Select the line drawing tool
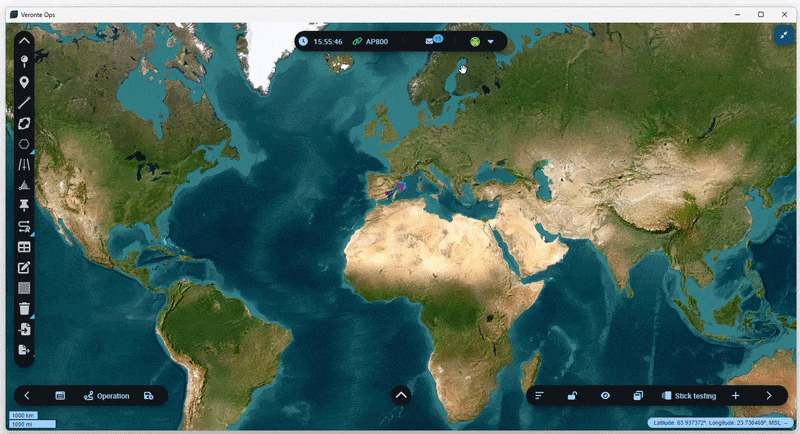Viewport: 800px width, 434px height. (x=24, y=103)
